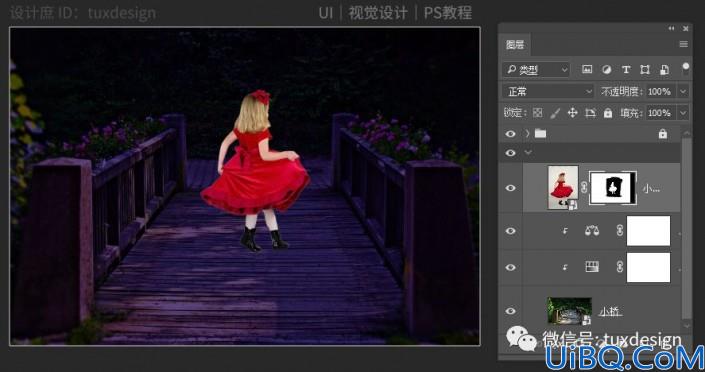Image resolution: width=705 pixels, height=372 pixels.
Task: Click the 不透明度 100% value field
Action: click(x=661, y=92)
